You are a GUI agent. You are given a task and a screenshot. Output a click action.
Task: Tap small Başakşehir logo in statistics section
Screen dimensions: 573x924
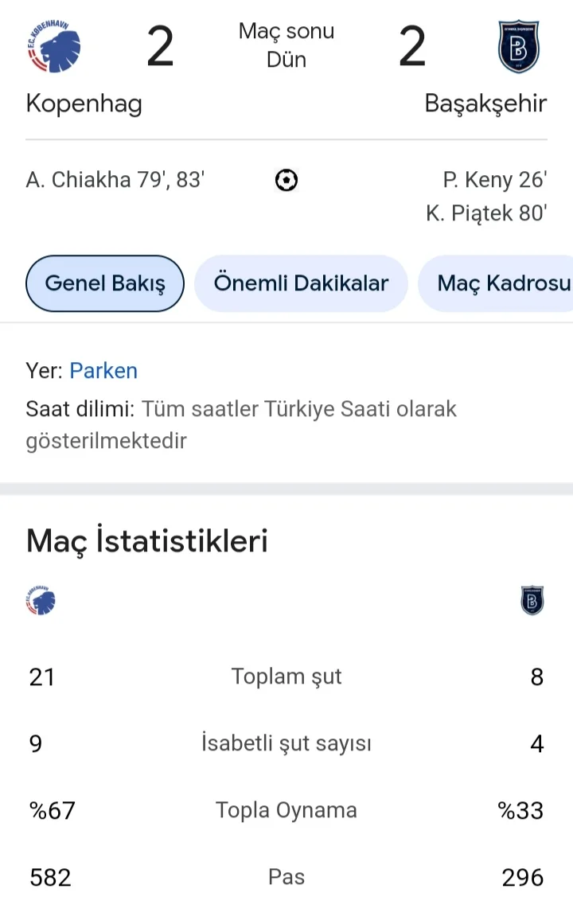532,602
